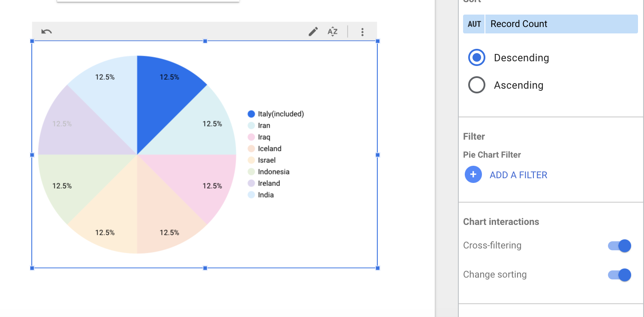This screenshot has width=644, height=317.
Task: Click the Pie Chart Filter label
Action: pos(492,155)
